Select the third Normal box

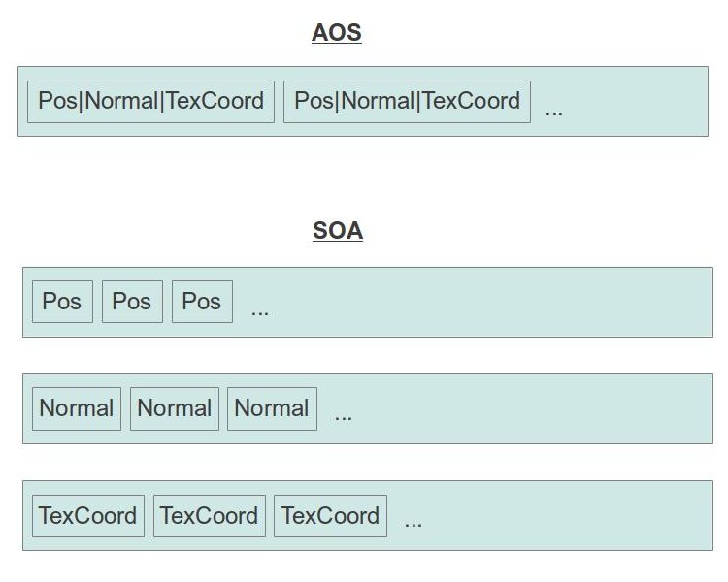pyautogui.click(x=272, y=408)
